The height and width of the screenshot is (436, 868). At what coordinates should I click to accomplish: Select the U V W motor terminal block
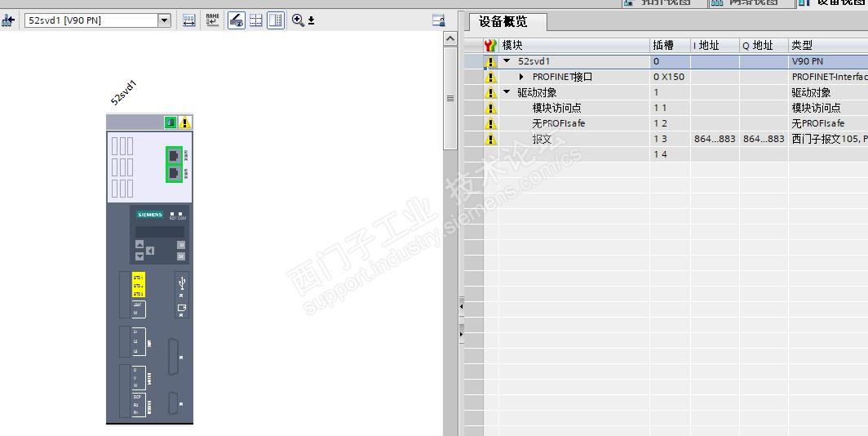click(x=139, y=377)
